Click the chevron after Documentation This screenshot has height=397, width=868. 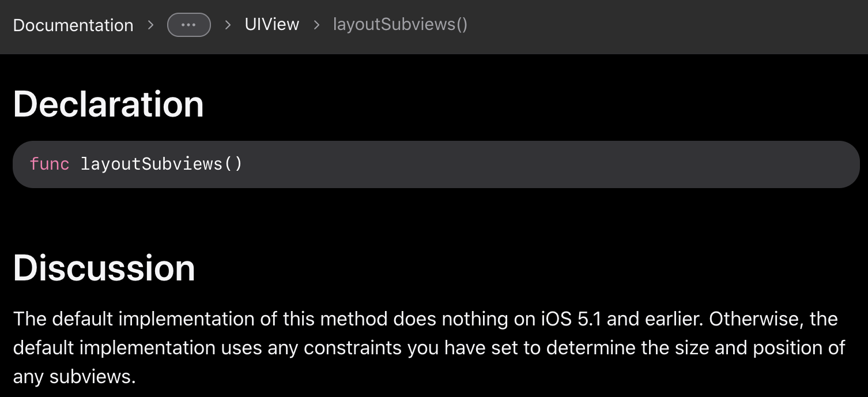(149, 25)
